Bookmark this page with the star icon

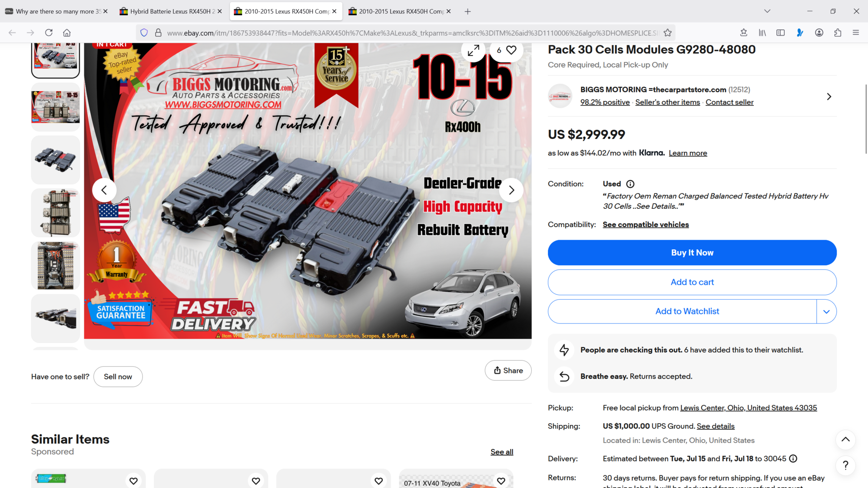pos(668,33)
